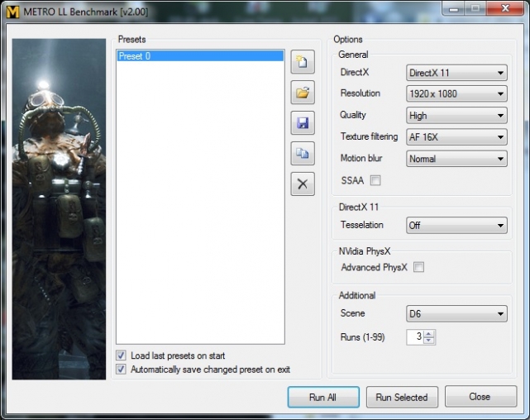This screenshot has width=530, height=420.
Task: Untick Automatically save changed preset on exit
Action: tap(121, 369)
